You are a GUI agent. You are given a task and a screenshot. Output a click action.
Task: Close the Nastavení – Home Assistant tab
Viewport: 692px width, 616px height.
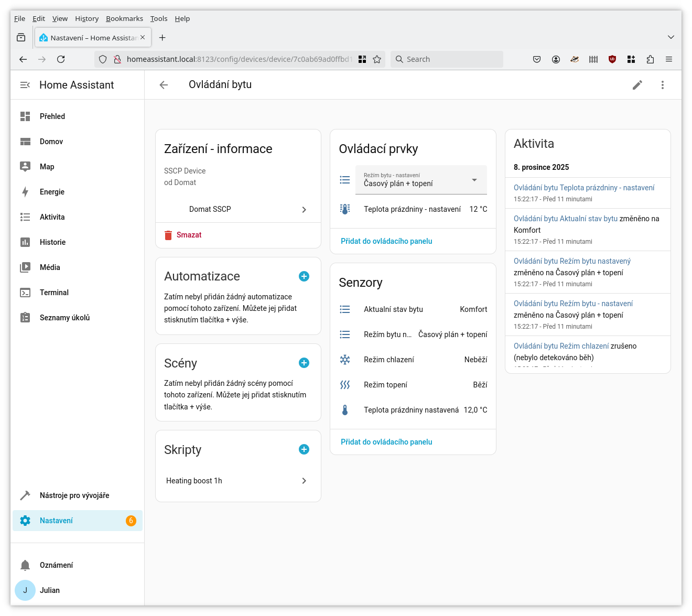143,38
